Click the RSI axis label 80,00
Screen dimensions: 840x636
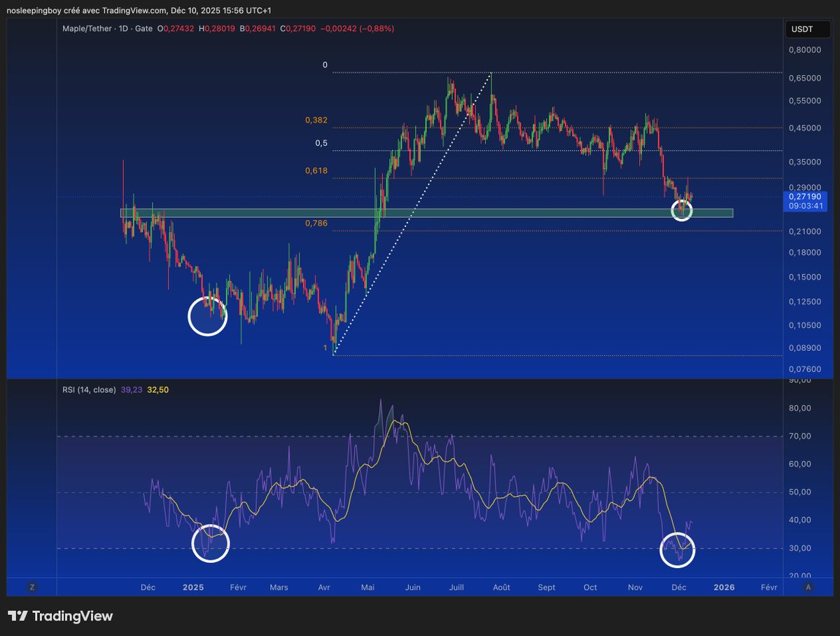800,408
